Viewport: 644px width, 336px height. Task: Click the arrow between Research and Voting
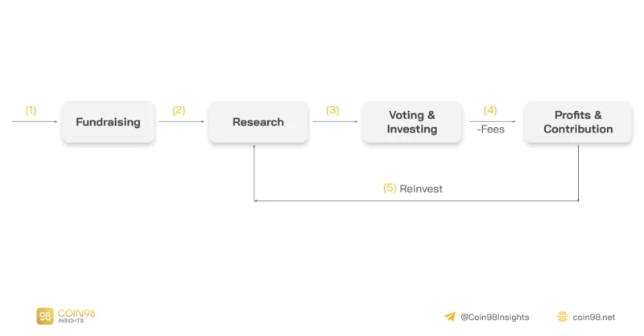(x=335, y=122)
